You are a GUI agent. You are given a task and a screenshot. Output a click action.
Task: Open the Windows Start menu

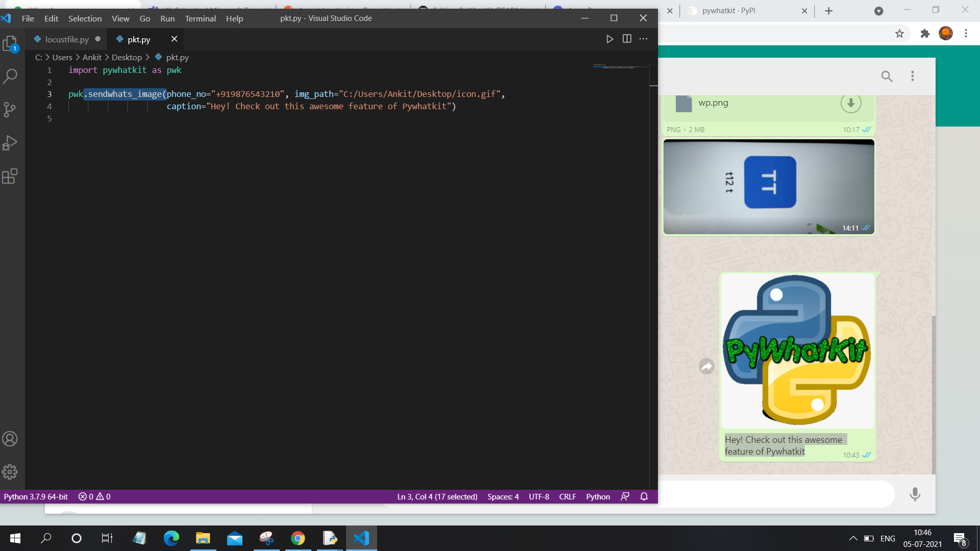[x=15, y=538]
